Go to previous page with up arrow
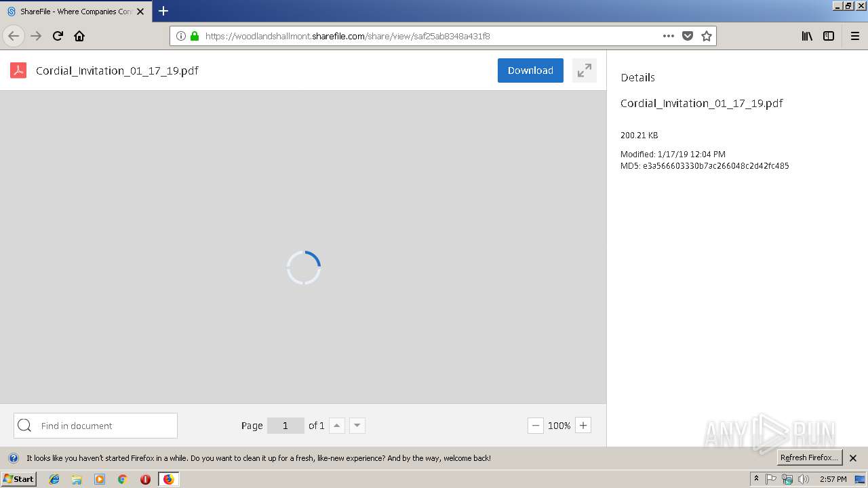 pyautogui.click(x=337, y=426)
